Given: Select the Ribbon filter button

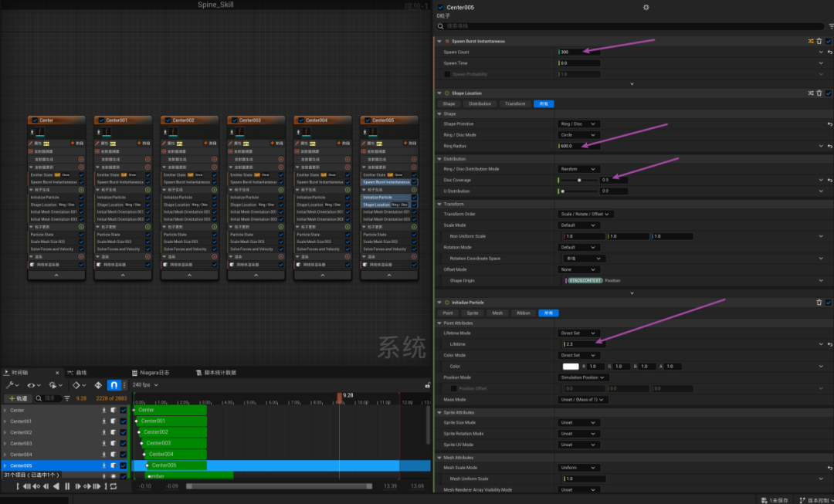Looking at the screenshot, I should (524, 313).
